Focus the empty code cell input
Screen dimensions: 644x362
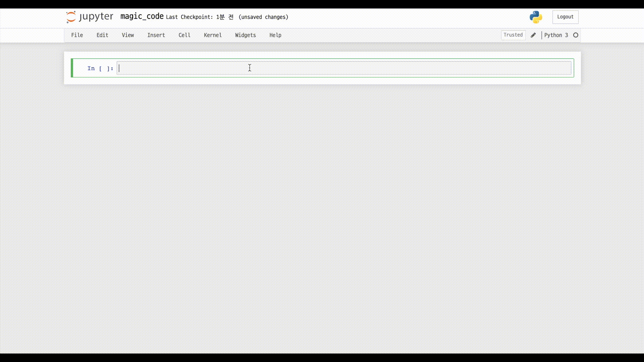344,68
